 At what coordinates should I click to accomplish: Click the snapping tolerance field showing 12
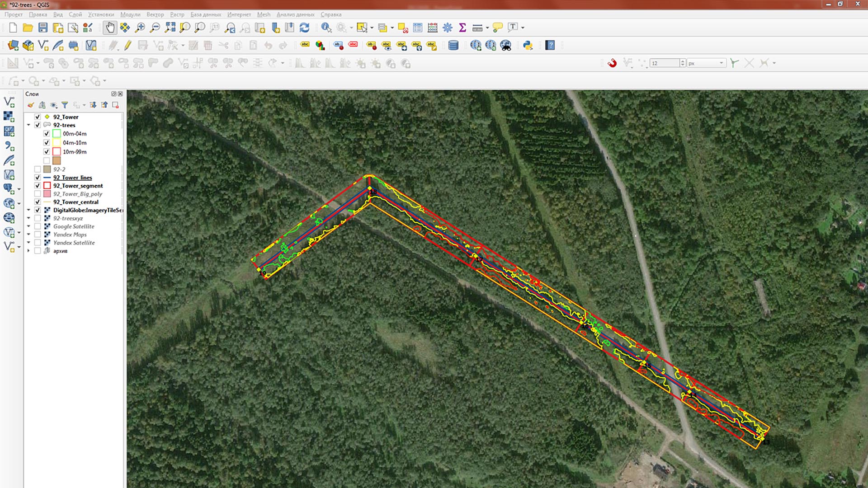click(664, 63)
